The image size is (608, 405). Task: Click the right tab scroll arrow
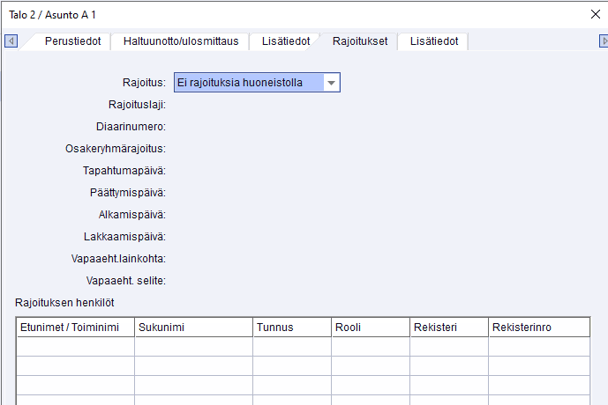click(603, 41)
